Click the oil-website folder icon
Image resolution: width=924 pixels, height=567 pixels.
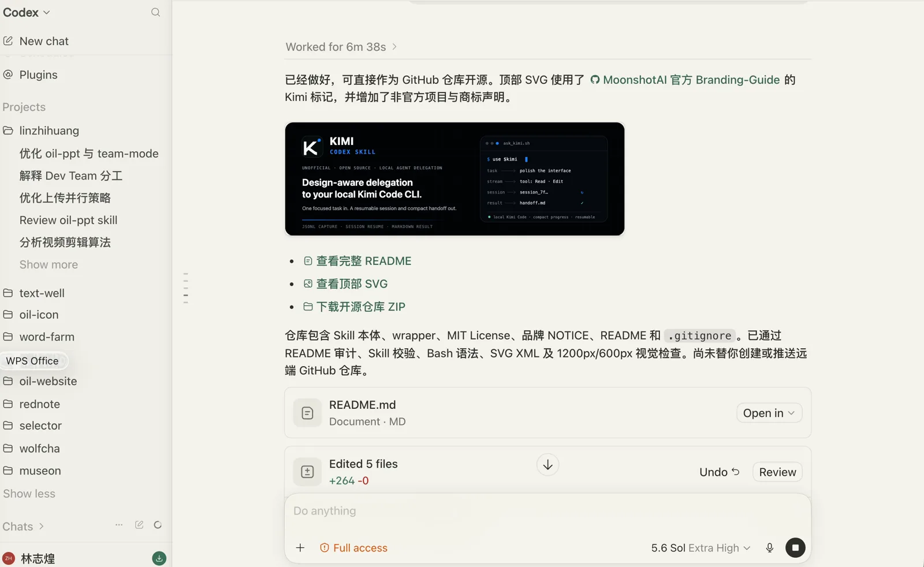pos(8,381)
